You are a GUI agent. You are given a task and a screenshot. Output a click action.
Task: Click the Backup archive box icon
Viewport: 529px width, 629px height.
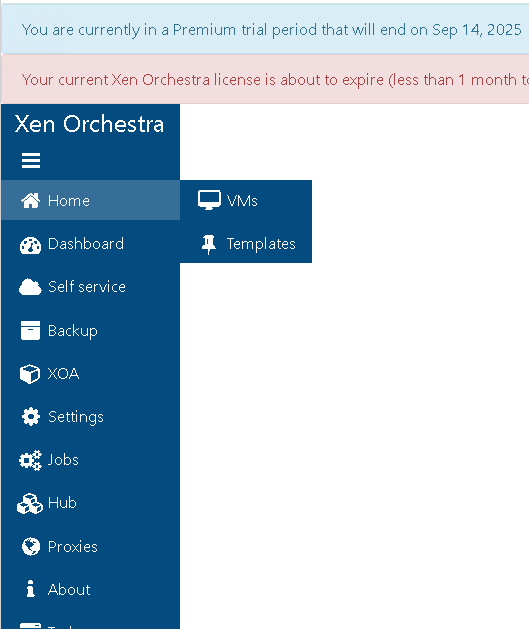[x=30, y=331]
